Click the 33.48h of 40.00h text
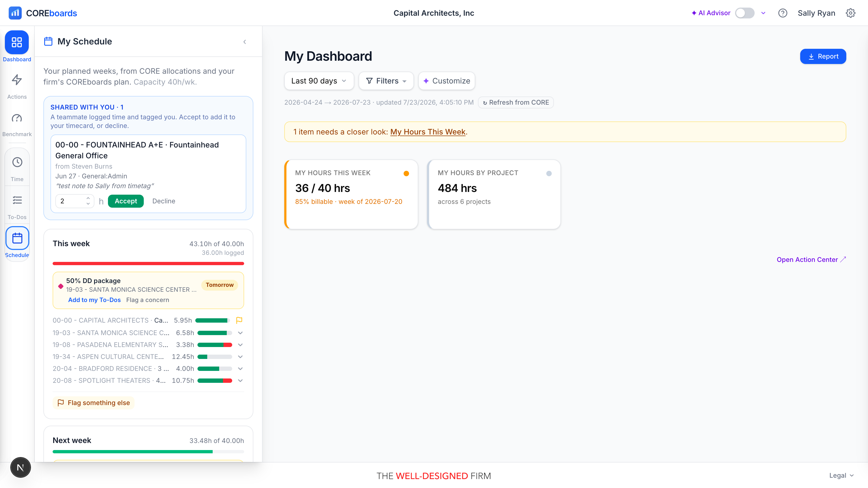The image size is (868, 488). click(216, 441)
